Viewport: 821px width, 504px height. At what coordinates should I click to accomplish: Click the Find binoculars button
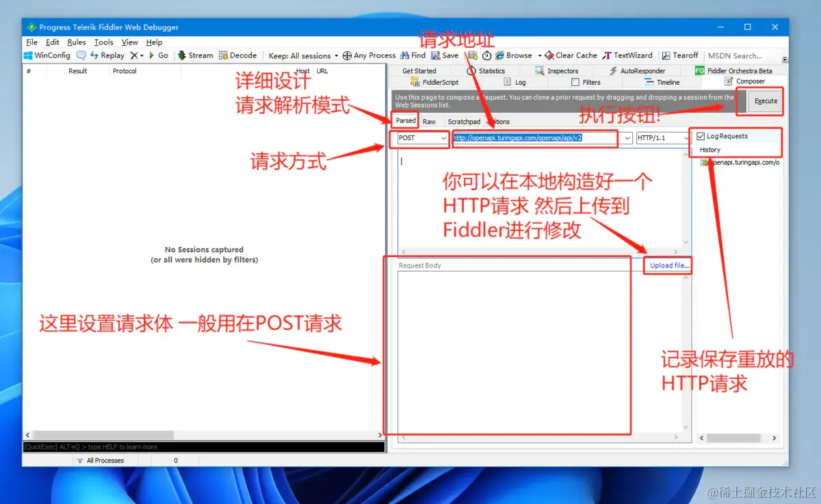point(413,55)
